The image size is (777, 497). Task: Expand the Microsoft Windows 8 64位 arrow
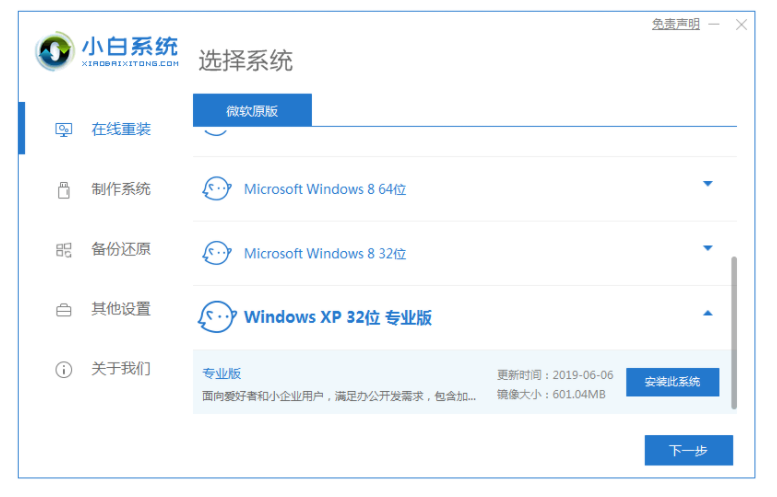(707, 184)
